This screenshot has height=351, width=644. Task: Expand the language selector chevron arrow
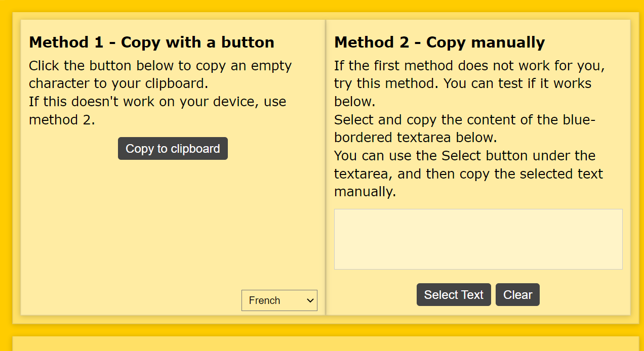click(310, 300)
